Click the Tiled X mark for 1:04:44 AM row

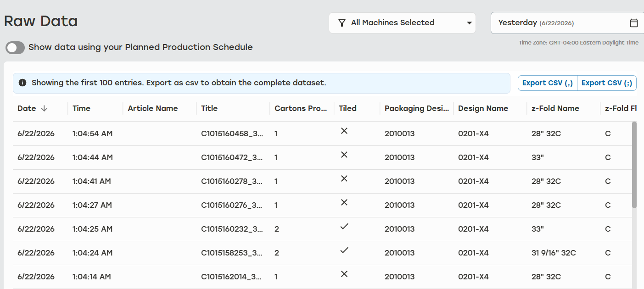pos(344,155)
